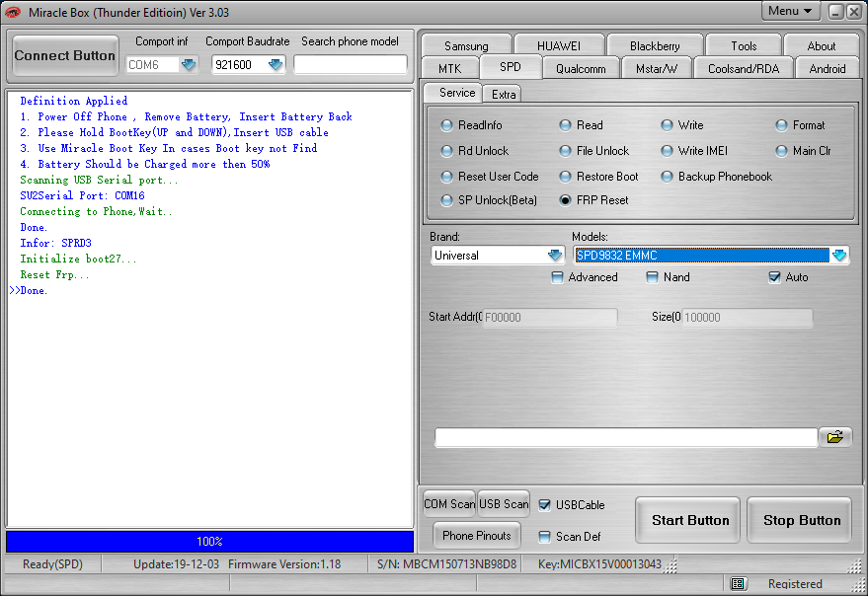Switch to the Samsung tab

click(x=466, y=46)
